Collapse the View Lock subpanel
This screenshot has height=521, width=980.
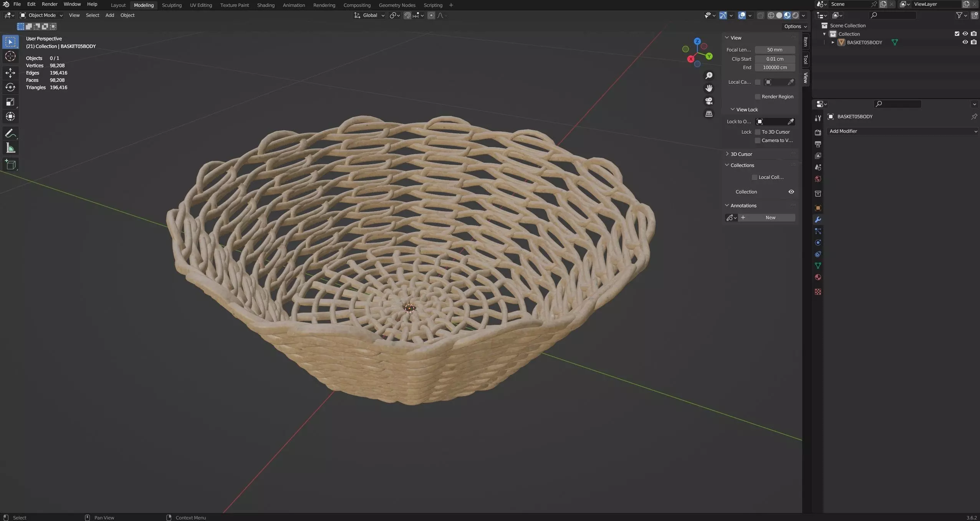coord(732,109)
